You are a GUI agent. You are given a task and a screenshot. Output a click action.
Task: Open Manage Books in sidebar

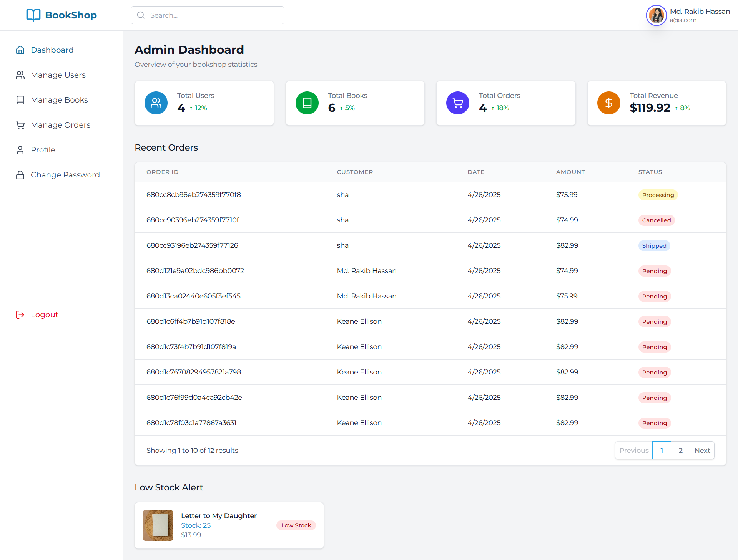(x=59, y=100)
